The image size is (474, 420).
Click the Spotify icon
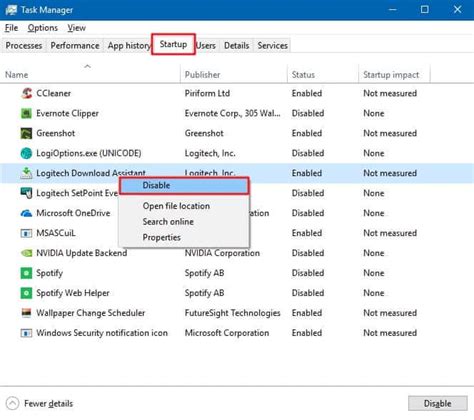pos(26,273)
